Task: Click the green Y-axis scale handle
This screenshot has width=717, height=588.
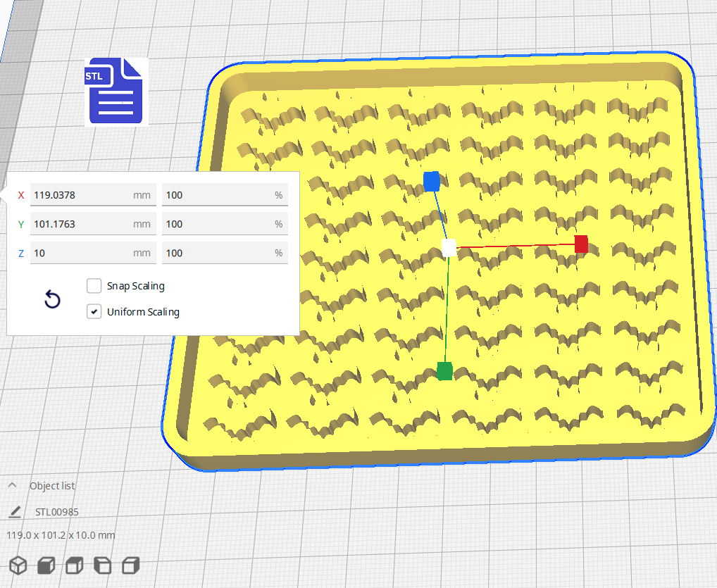Action: [444, 371]
